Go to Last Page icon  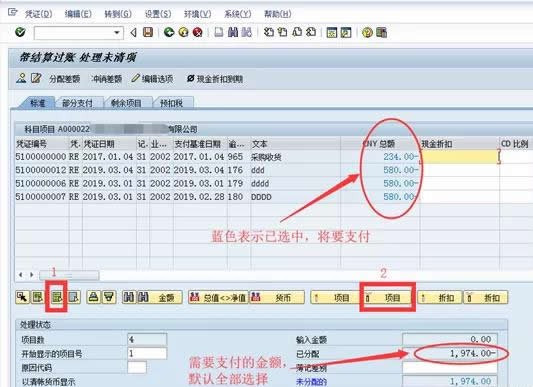(x=311, y=33)
